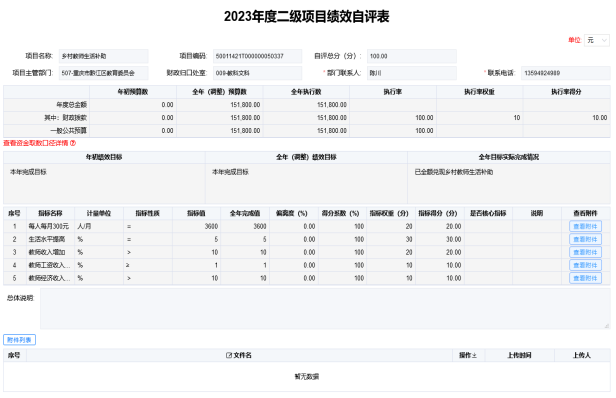Image resolution: width=616 pixels, height=398 pixels.
Task: Click the 执行率得分 column header
Action: pyautogui.click(x=566, y=92)
